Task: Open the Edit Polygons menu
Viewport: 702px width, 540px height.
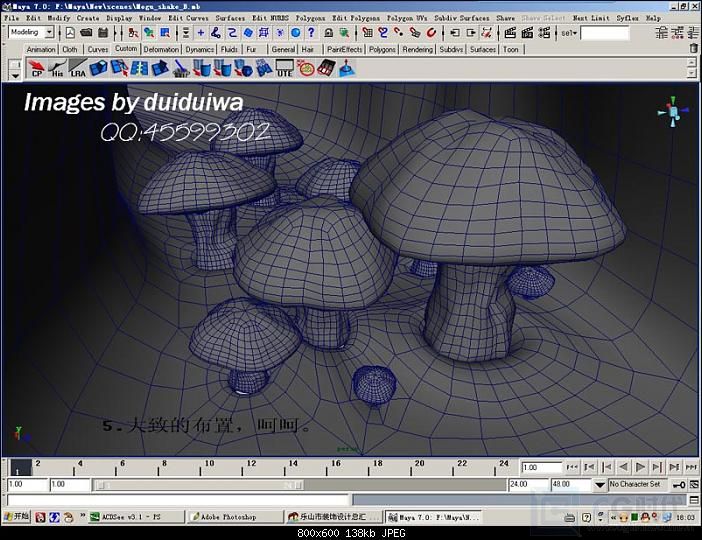Action: pos(355,18)
